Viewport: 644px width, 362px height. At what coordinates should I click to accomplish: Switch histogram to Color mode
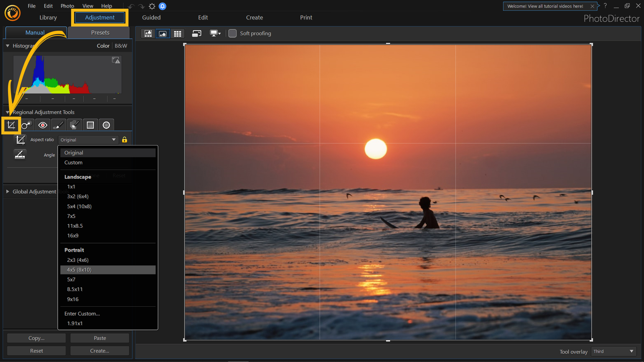[x=103, y=46]
